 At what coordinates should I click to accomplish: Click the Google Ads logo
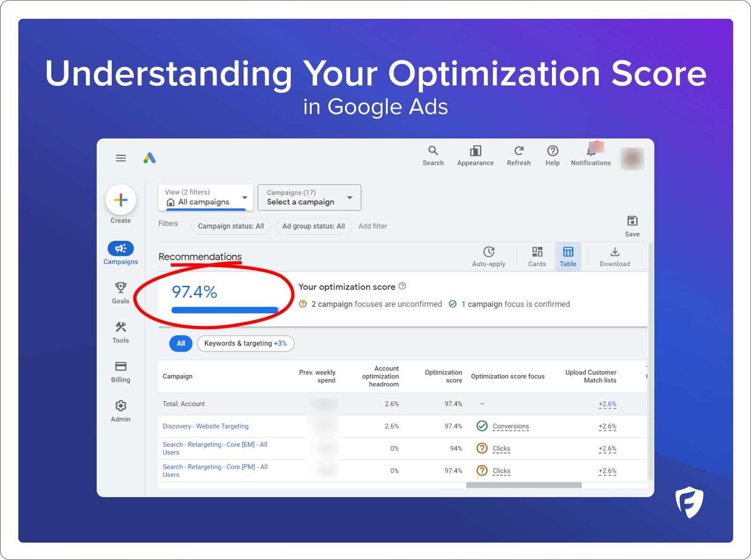[149, 158]
